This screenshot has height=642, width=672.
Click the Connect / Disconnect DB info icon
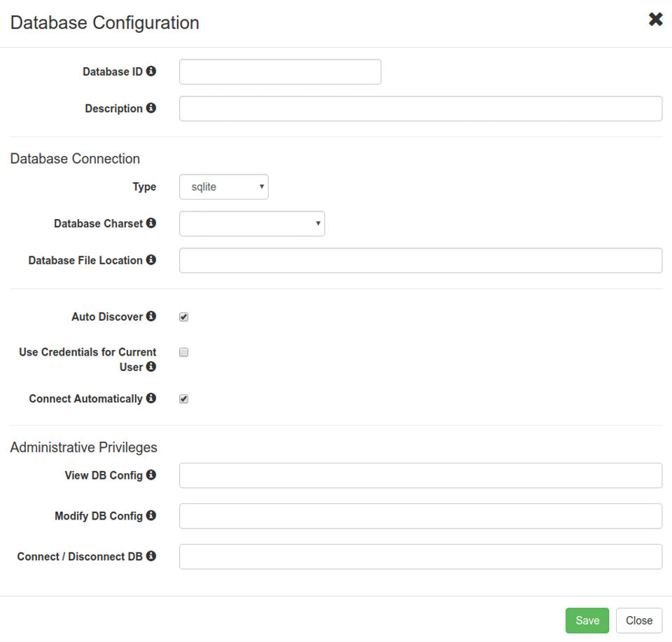(x=151, y=556)
